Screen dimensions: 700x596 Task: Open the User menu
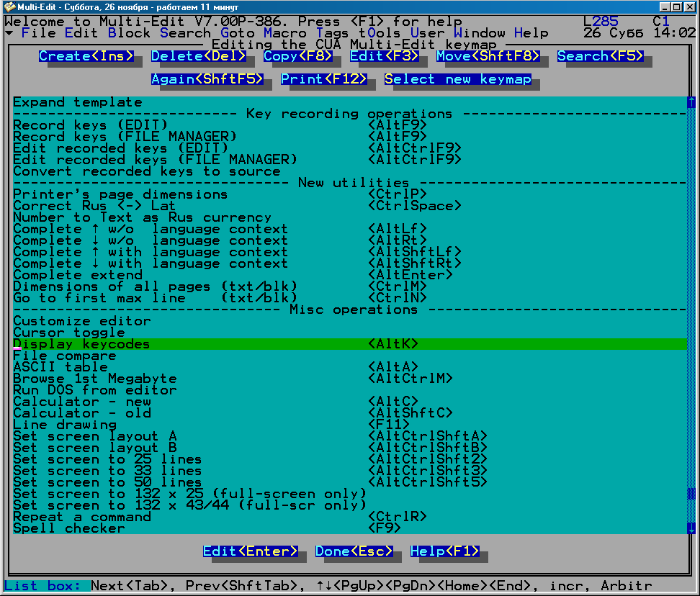pos(427,33)
